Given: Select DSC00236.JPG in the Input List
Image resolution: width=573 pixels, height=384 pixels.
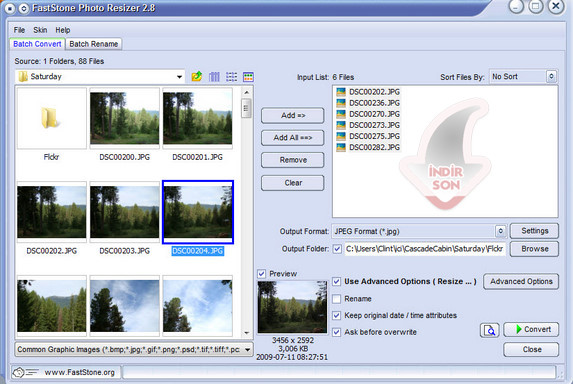Looking at the screenshot, I should coord(374,103).
